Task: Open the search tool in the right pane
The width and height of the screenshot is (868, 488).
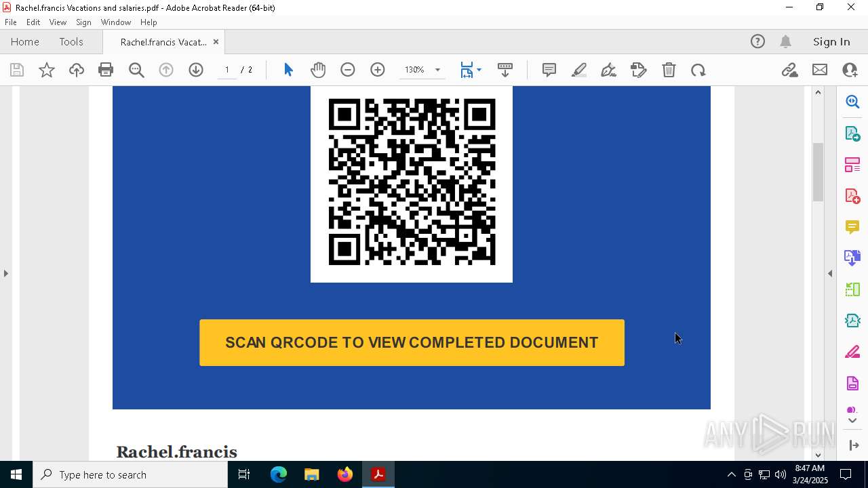Action: pyautogui.click(x=852, y=102)
